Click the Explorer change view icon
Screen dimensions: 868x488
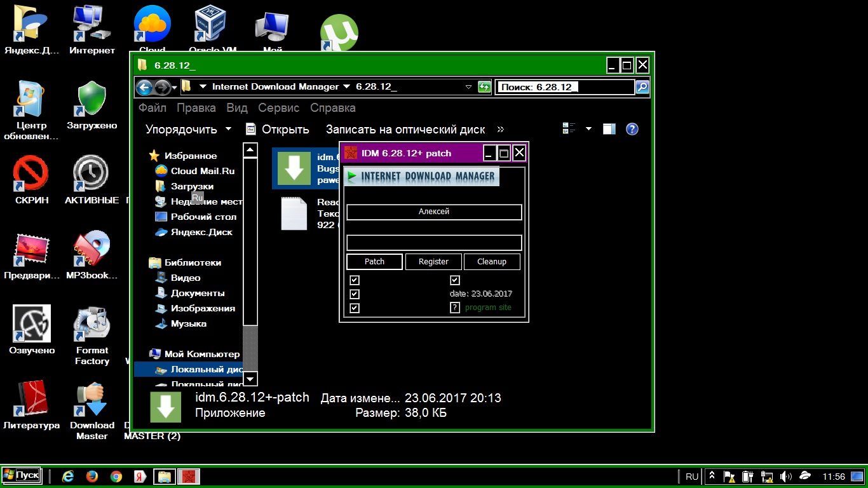[x=569, y=129]
